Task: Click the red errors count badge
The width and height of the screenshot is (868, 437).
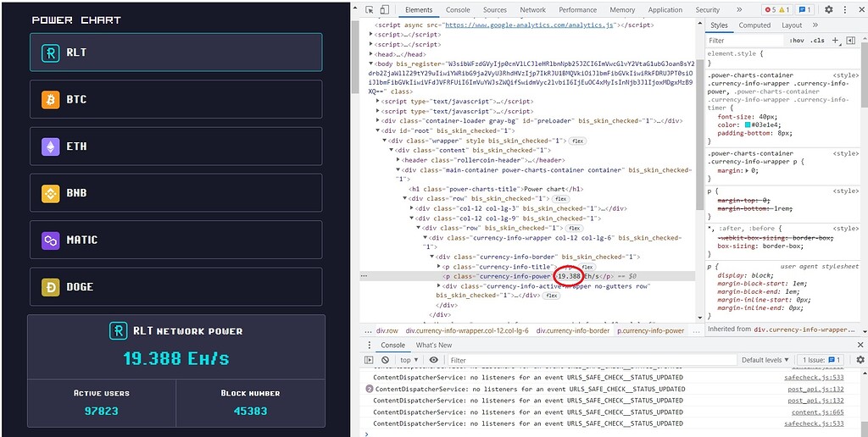Action: click(x=771, y=10)
